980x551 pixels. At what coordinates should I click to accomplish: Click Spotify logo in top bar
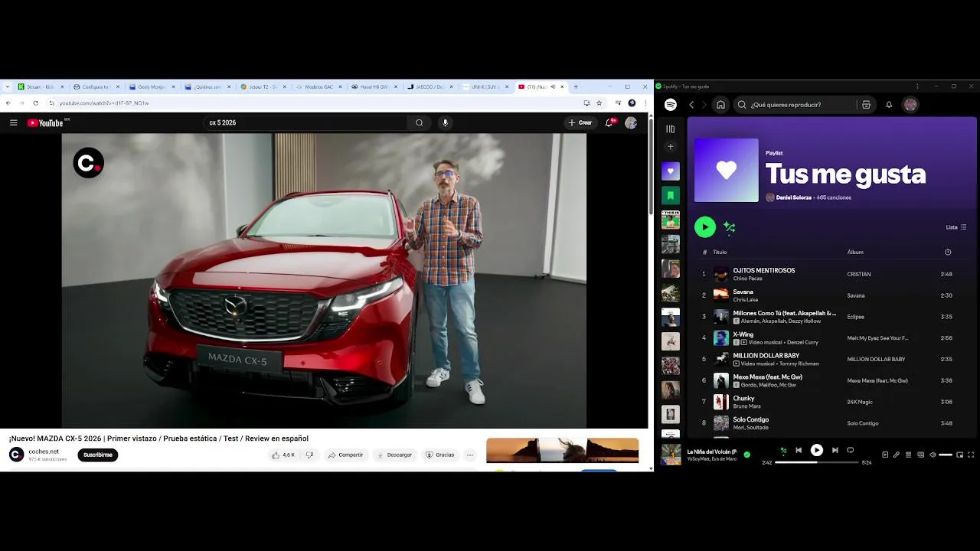pos(671,105)
